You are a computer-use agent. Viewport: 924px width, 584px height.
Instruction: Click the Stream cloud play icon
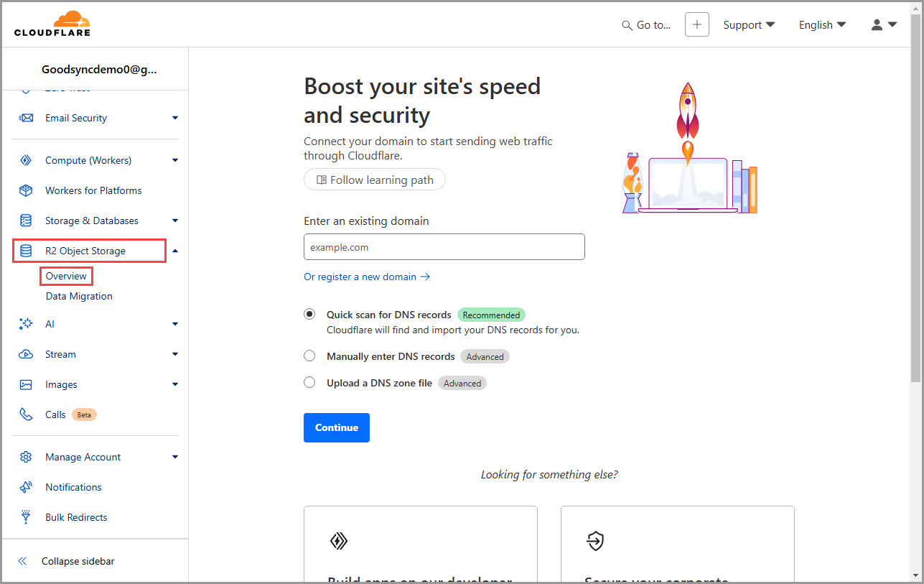26,354
